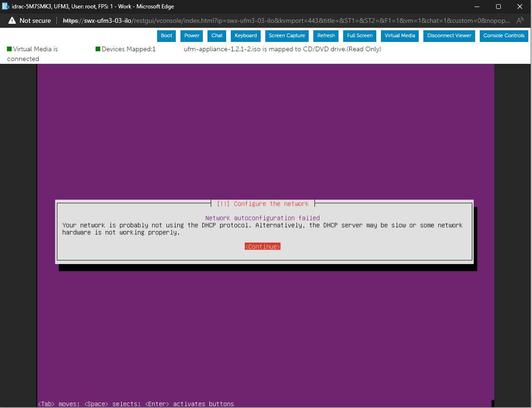Click the Boot button in the console toolbar
Viewport: 532px width, 408px height.
(166, 35)
